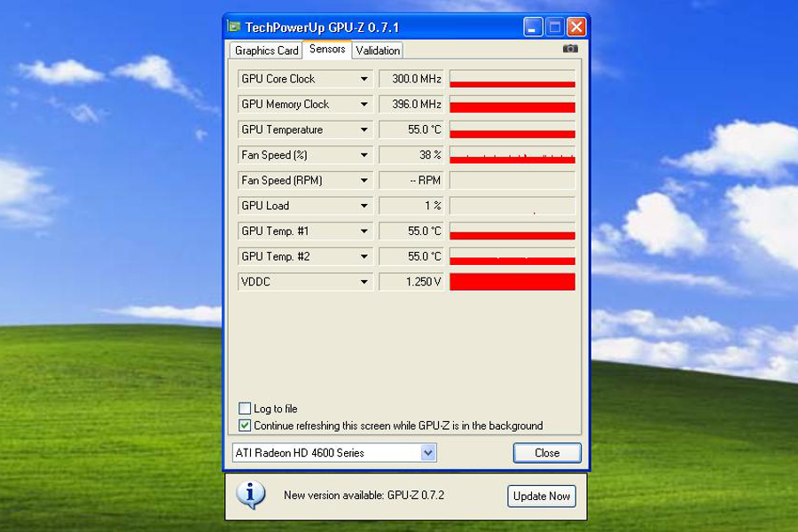Viewport: 798px width, 532px height.
Task: Click the camera screenshot icon
Action: [x=570, y=49]
